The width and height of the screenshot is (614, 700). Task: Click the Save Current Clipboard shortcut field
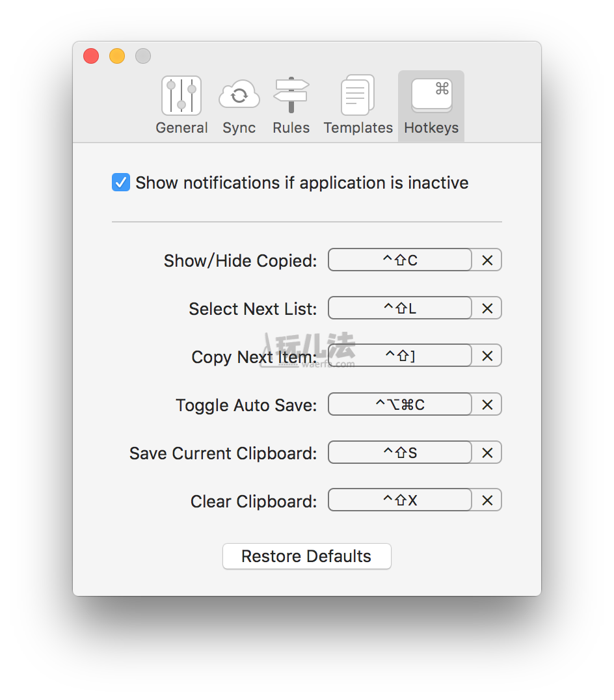(x=400, y=453)
